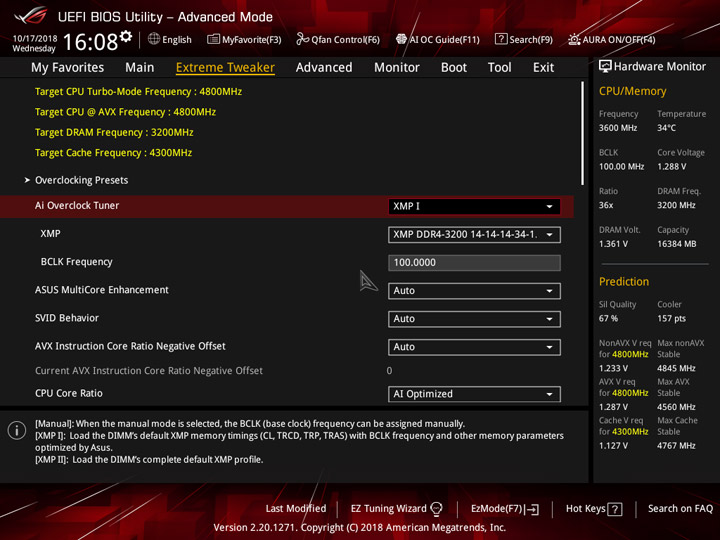Open the Tool tab
This screenshot has height=540, width=720.
coord(500,68)
